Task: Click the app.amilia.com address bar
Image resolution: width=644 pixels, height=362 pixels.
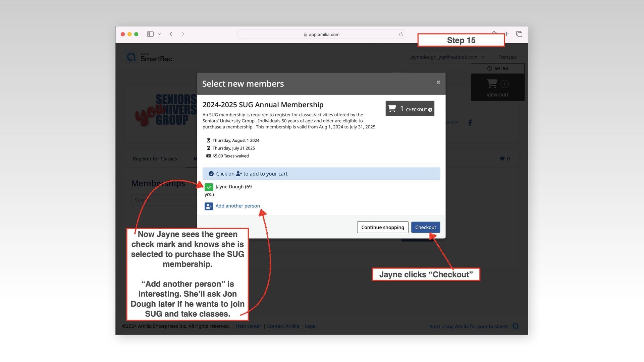Action: point(321,34)
